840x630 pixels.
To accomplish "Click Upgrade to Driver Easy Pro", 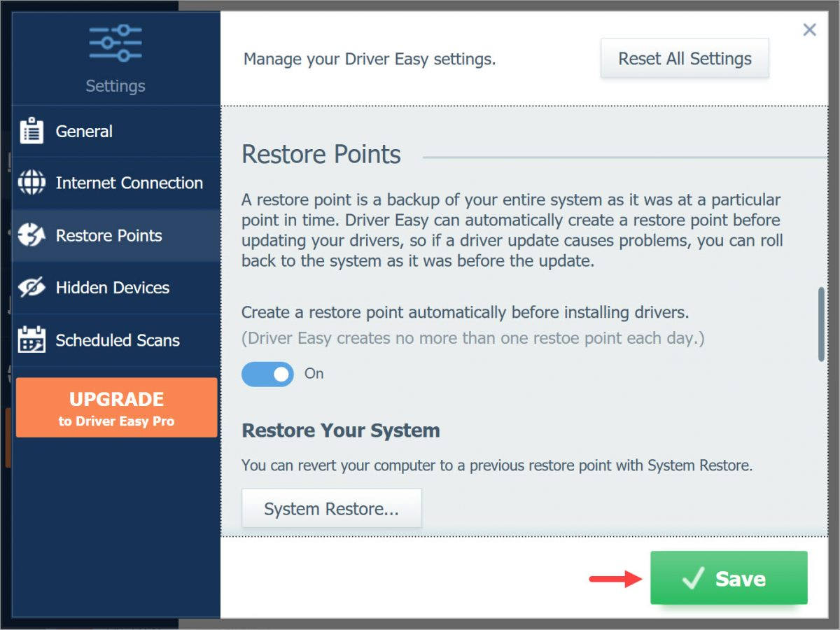I will [x=116, y=408].
